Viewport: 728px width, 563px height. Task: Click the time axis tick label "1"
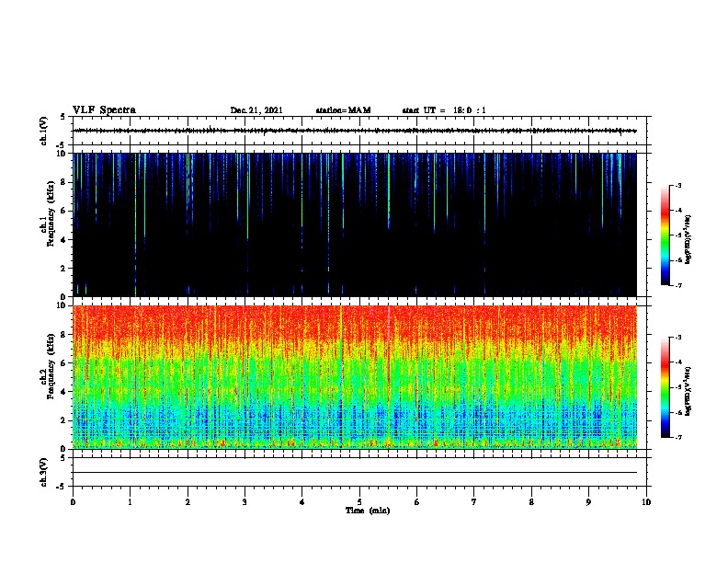click(130, 502)
